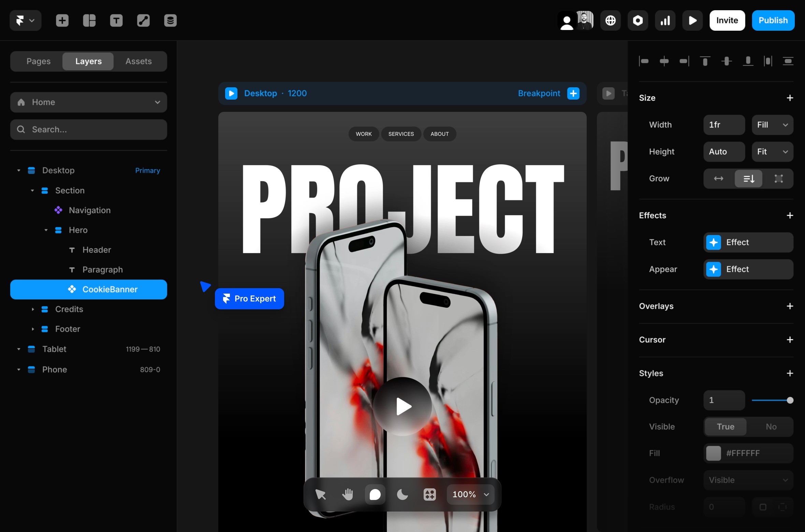Switch to the Assets tab
This screenshot has height=532, width=805.
[x=138, y=61]
